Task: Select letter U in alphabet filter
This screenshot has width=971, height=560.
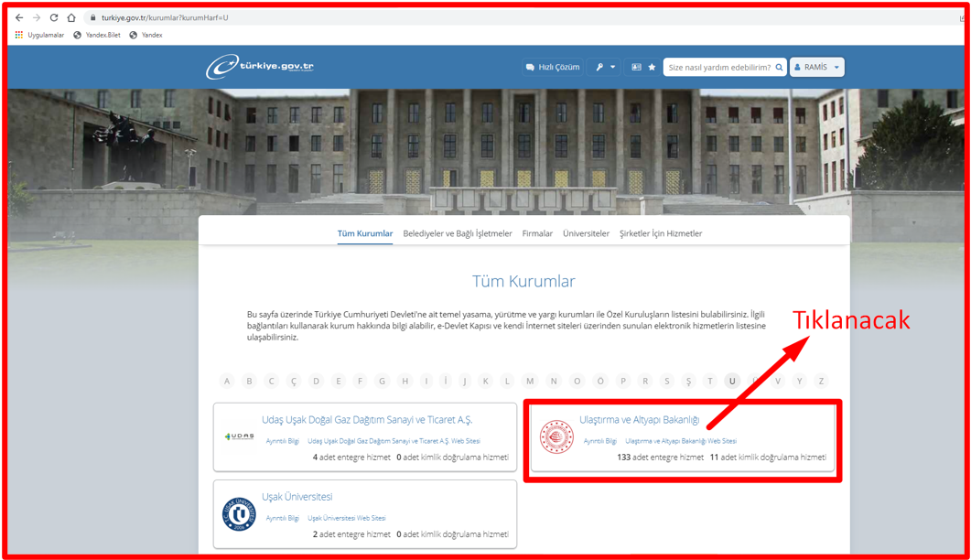Action: click(x=732, y=381)
